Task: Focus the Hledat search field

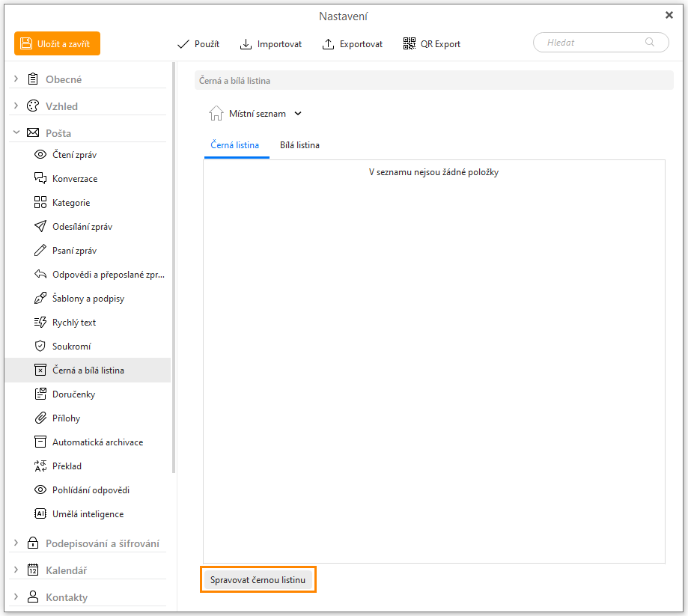Action: coord(601,43)
